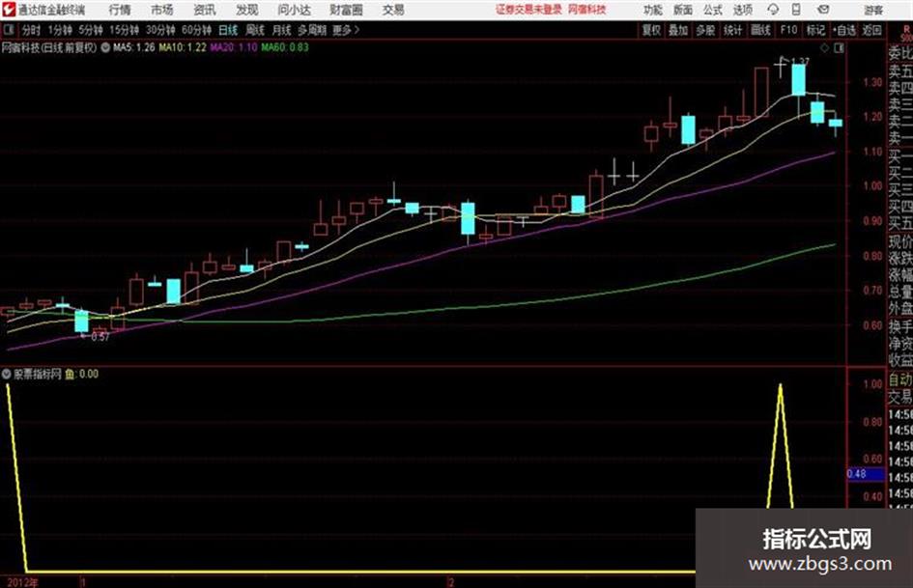Click the 自动 label in right sidebar
The width and height of the screenshot is (913, 588).
click(x=900, y=379)
